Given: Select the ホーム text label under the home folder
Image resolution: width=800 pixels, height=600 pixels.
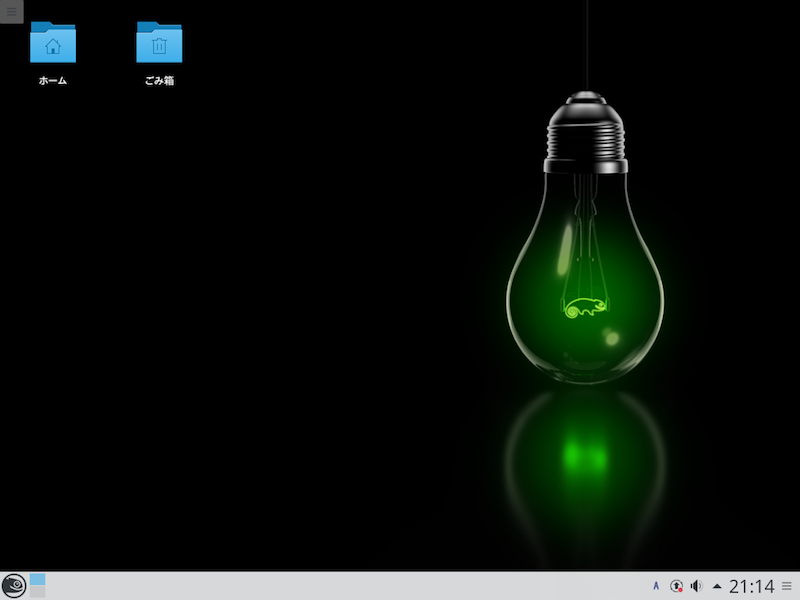Looking at the screenshot, I should [53, 80].
